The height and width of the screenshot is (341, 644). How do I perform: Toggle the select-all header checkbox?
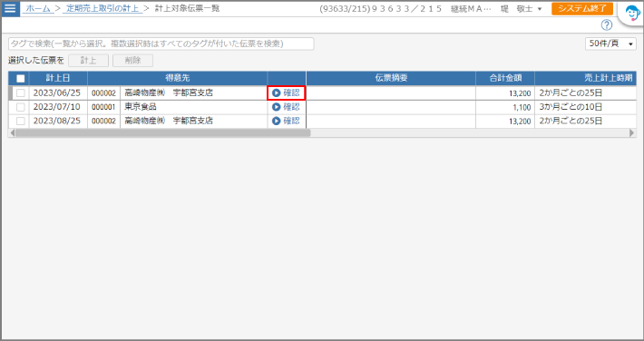click(21, 79)
